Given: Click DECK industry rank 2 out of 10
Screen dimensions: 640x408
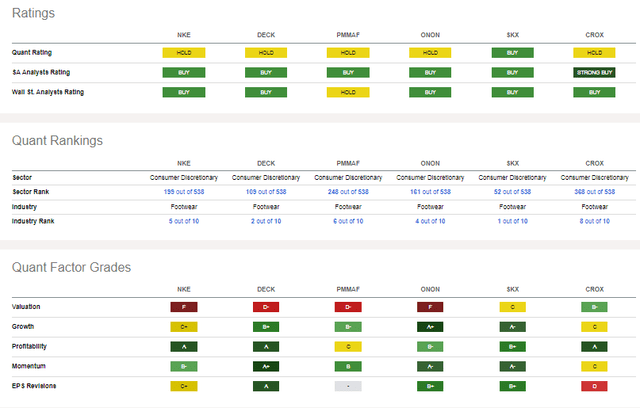Looking at the screenshot, I should 266,221.
